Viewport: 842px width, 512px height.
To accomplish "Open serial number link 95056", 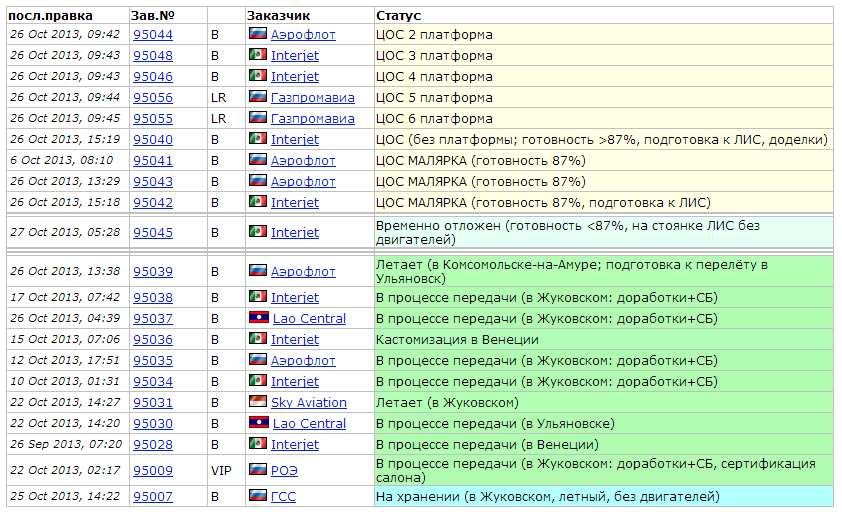I will coord(153,98).
